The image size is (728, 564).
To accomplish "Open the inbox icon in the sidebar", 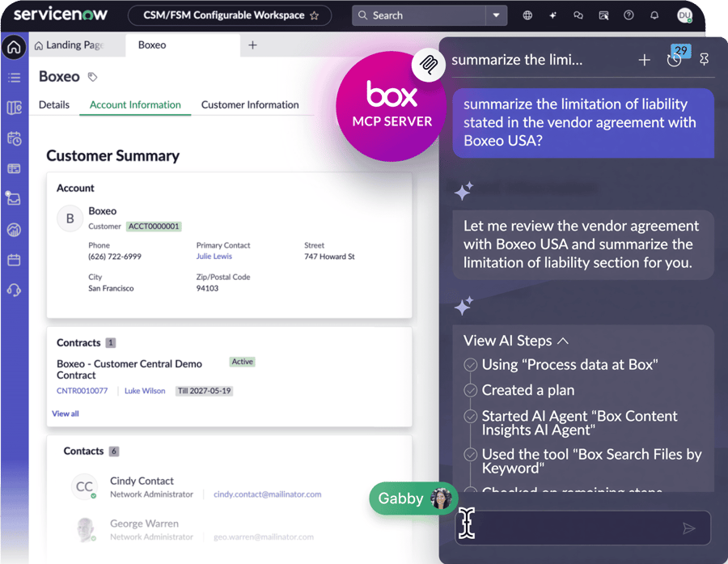I will (x=13, y=198).
